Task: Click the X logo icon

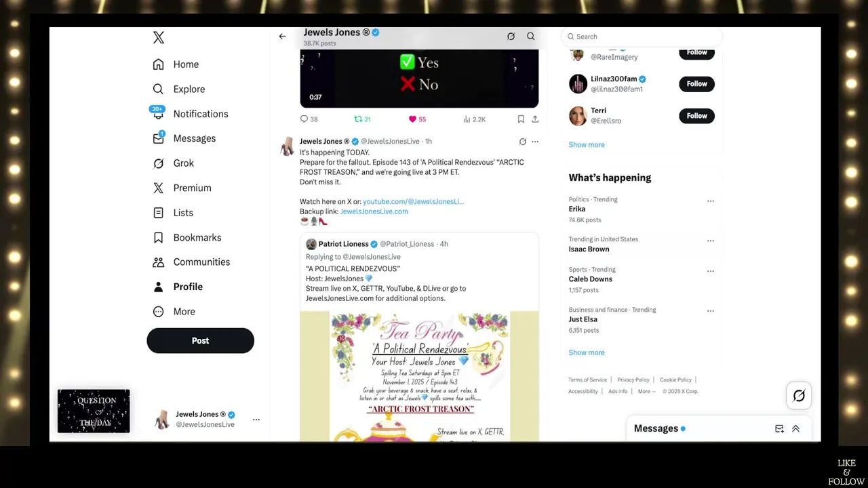Action: [x=159, y=38]
